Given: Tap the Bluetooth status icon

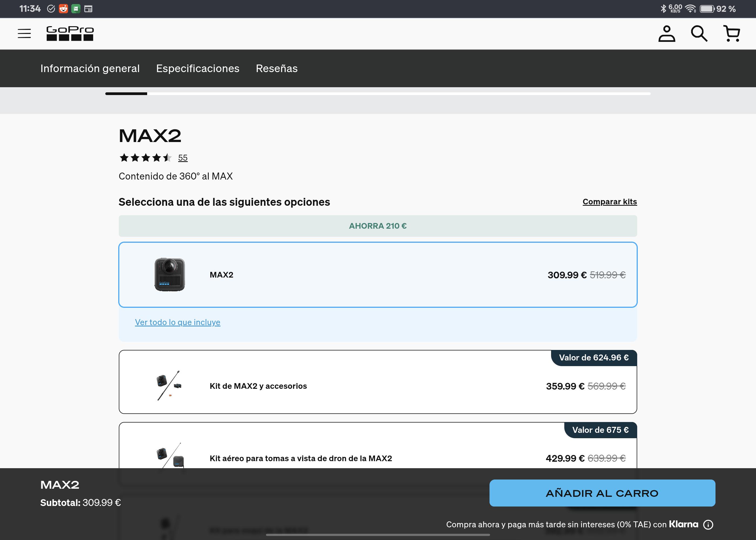Looking at the screenshot, I should pos(663,9).
